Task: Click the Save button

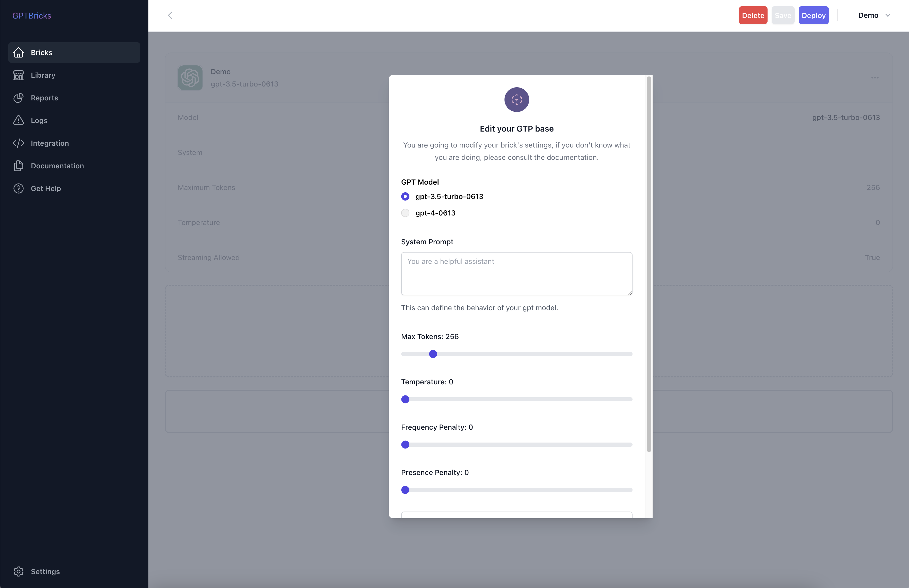Action: (x=782, y=15)
